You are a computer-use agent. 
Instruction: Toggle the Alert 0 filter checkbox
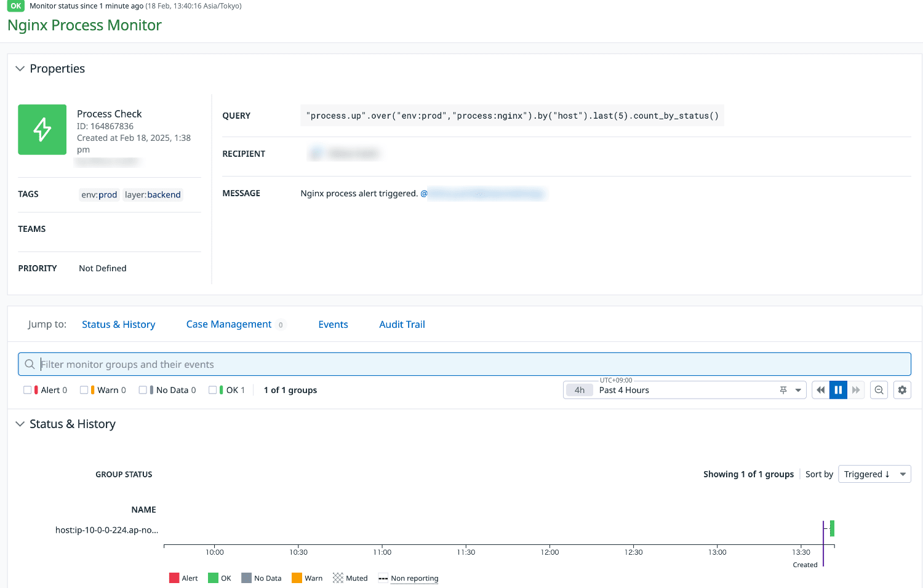[x=27, y=390]
